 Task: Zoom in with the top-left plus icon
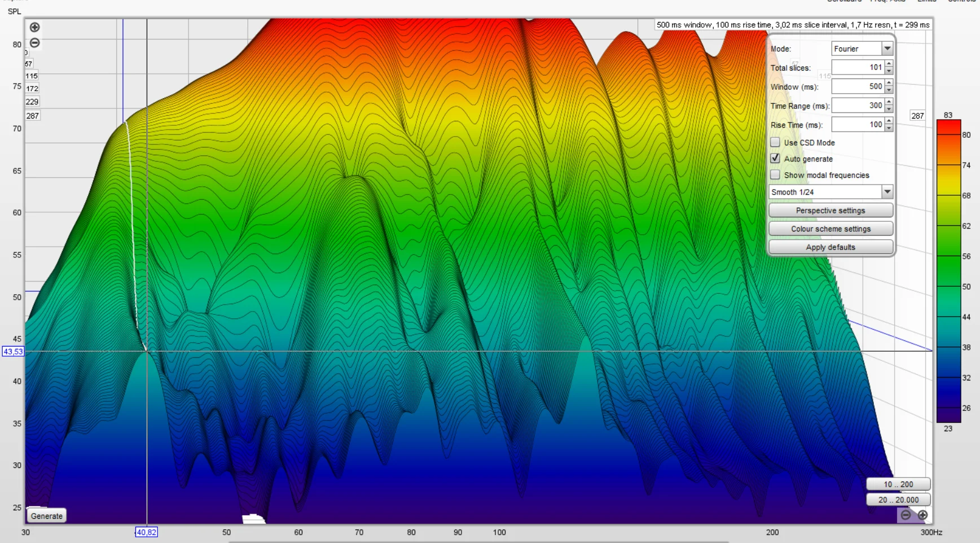click(x=34, y=27)
